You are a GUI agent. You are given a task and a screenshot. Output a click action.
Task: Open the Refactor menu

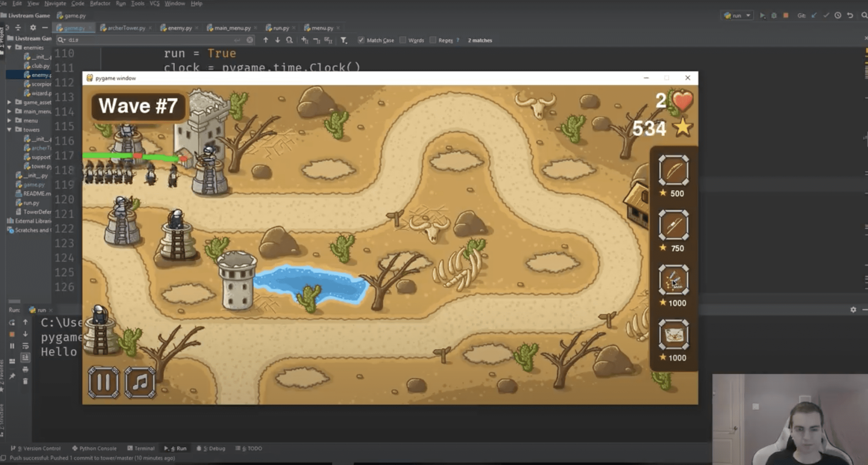100,3
